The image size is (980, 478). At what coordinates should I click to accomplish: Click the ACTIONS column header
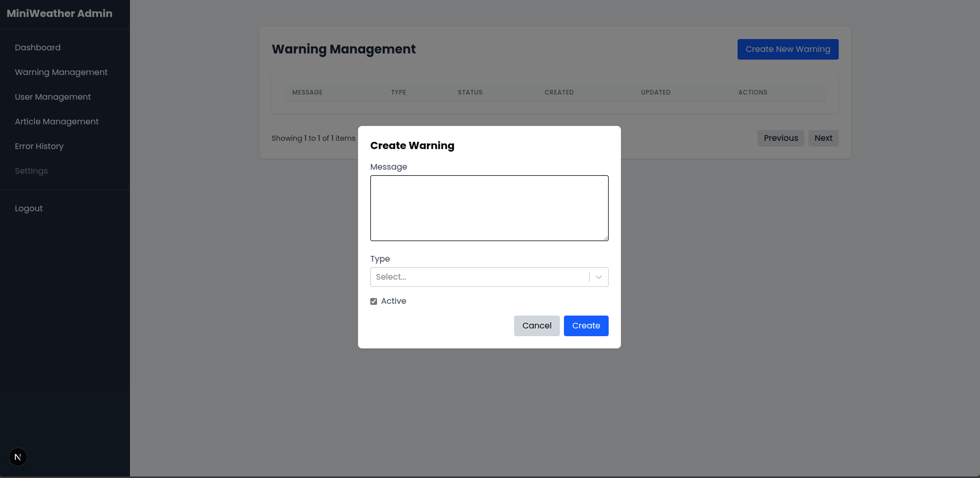click(752, 93)
